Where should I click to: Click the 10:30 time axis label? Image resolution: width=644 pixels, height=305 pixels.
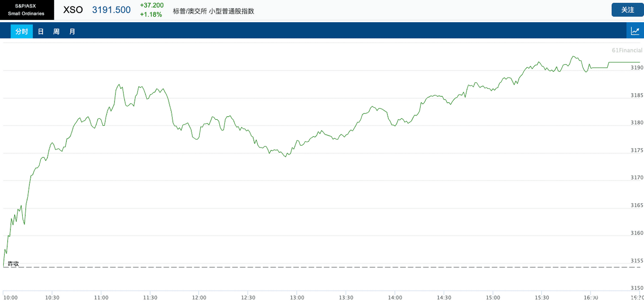pyautogui.click(x=52, y=297)
